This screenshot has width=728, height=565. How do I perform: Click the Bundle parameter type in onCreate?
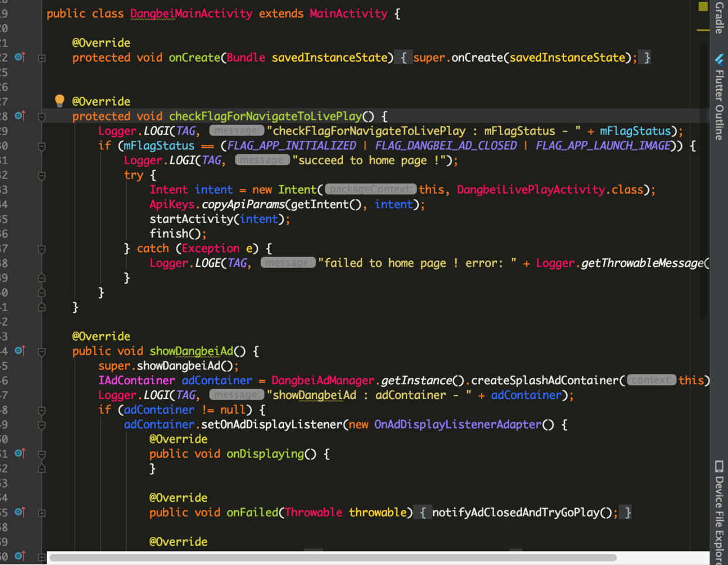tap(246, 57)
